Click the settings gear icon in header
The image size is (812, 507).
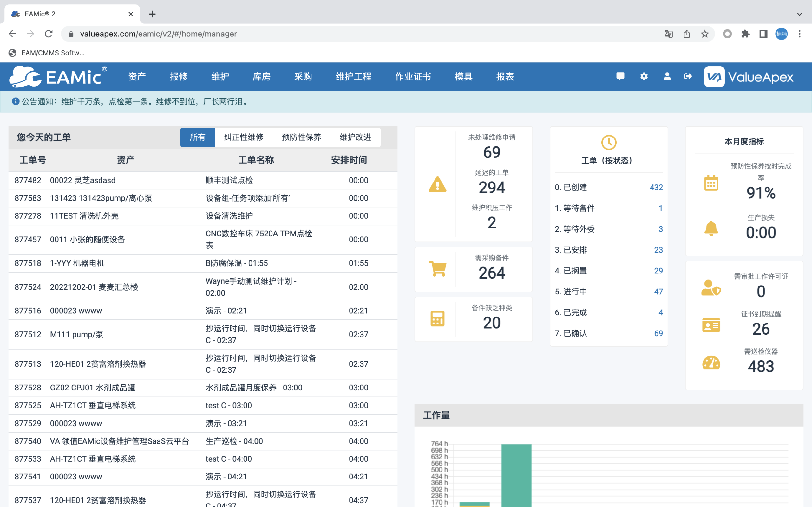pos(644,76)
